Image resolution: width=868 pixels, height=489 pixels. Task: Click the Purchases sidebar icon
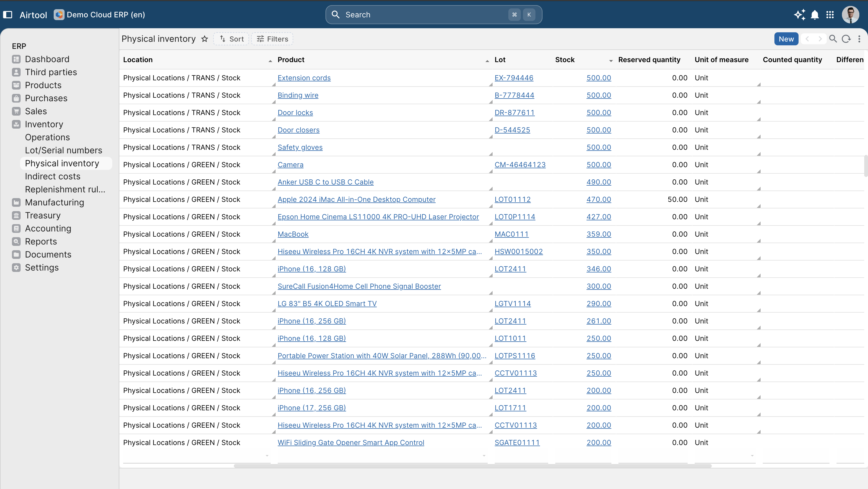click(x=16, y=98)
